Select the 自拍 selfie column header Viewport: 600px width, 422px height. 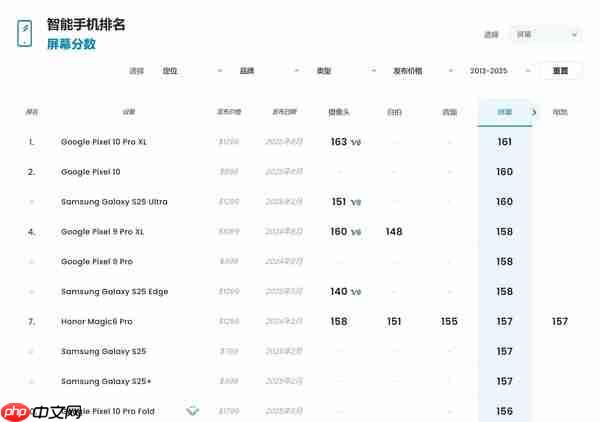point(394,112)
